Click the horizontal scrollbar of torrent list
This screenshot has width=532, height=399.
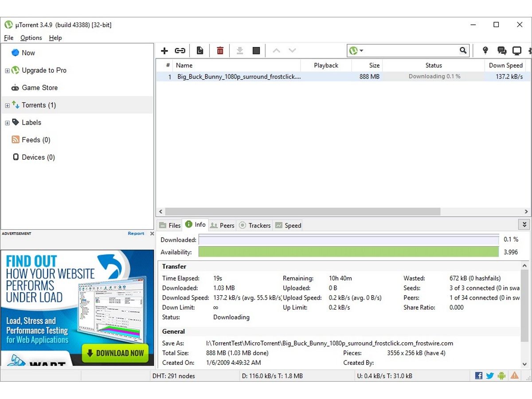[303, 212]
